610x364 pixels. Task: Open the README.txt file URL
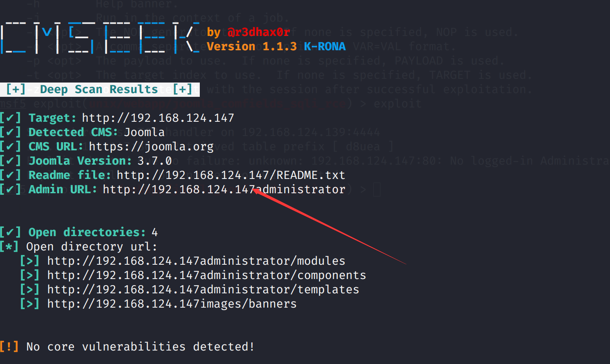coord(231,175)
